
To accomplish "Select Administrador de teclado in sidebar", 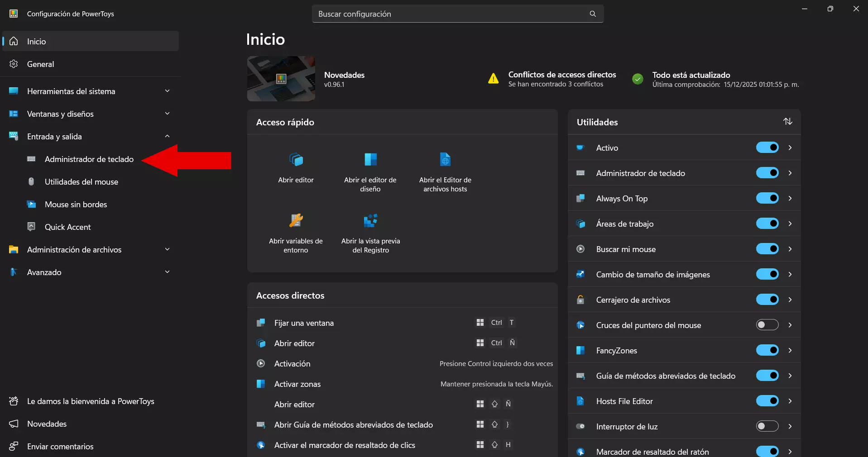I will (x=89, y=159).
